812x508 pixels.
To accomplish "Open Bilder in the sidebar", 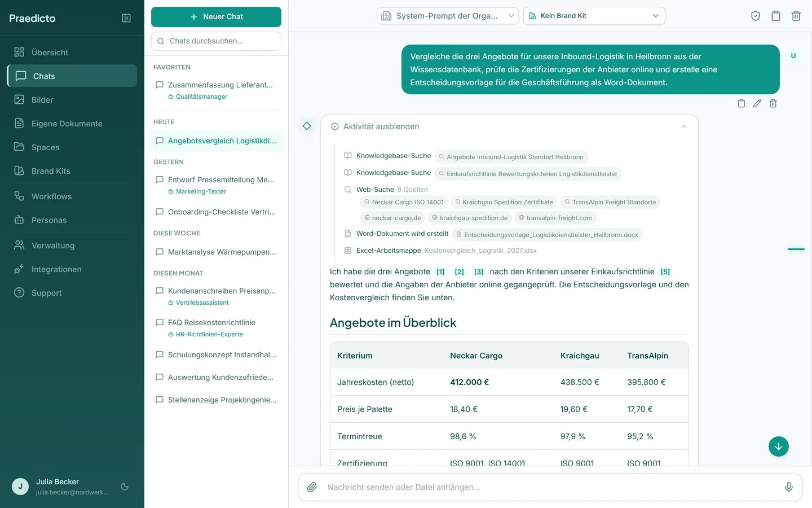I will point(72,100).
